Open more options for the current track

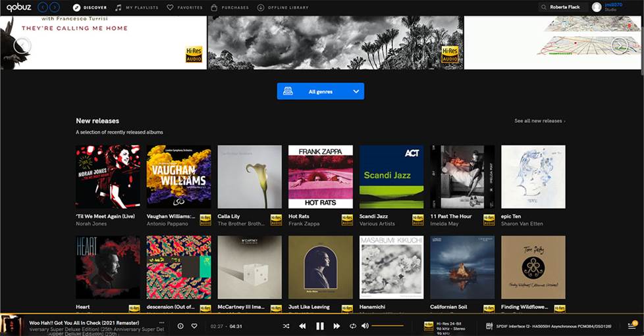(161, 323)
